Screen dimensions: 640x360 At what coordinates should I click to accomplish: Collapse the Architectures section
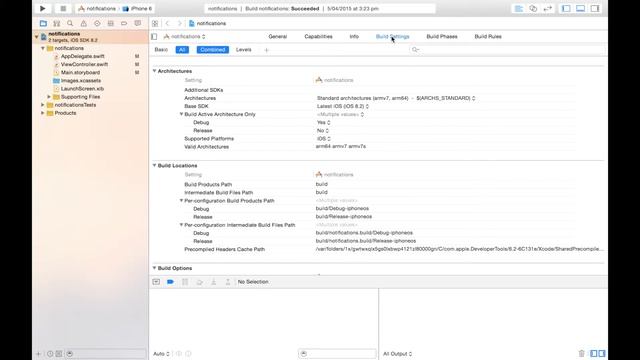click(155, 71)
